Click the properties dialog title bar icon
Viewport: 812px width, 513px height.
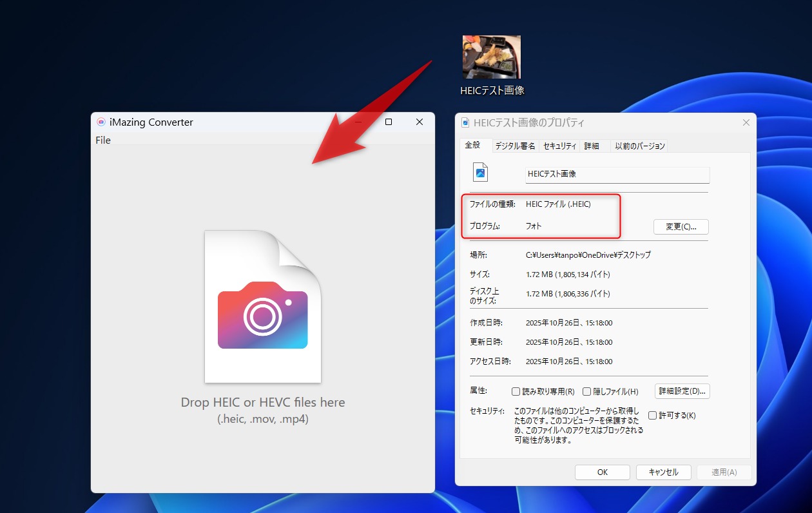click(x=465, y=122)
